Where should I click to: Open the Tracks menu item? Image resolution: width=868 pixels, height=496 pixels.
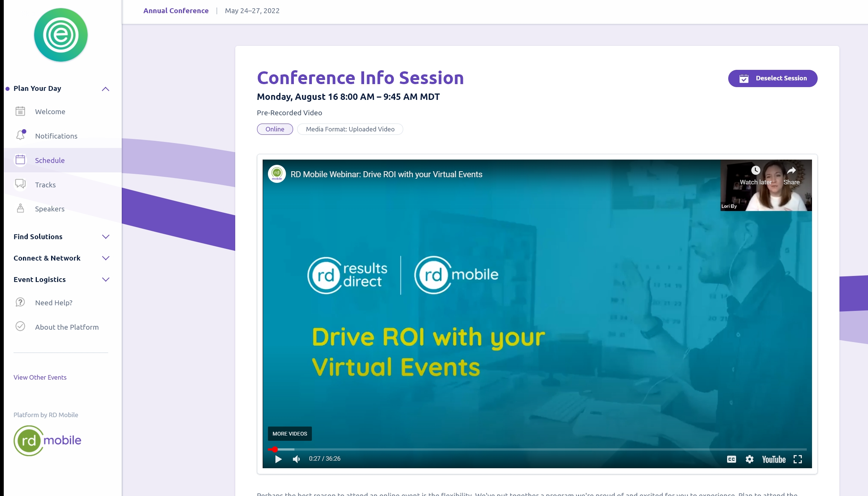coord(45,185)
